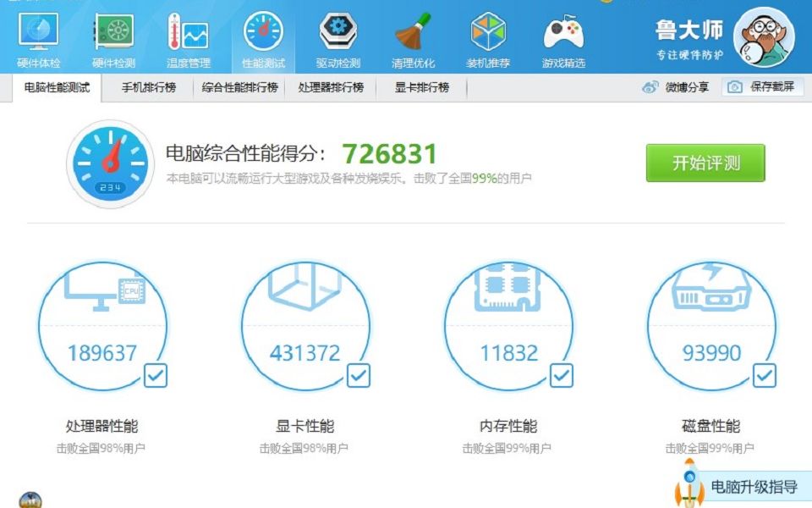Click disk score 93990
812x508 pixels.
(x=711, y=353)
